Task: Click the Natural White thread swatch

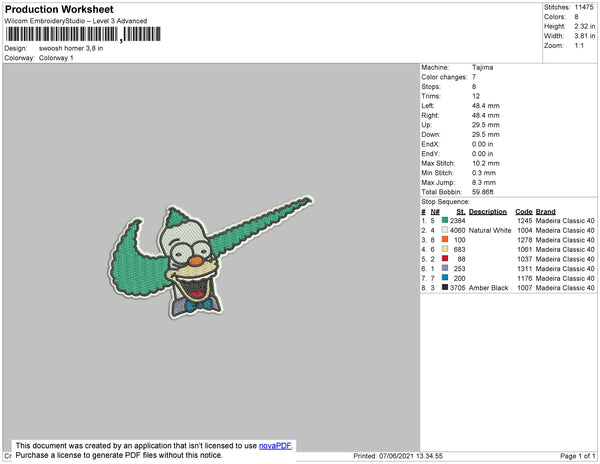Action: 445,230
